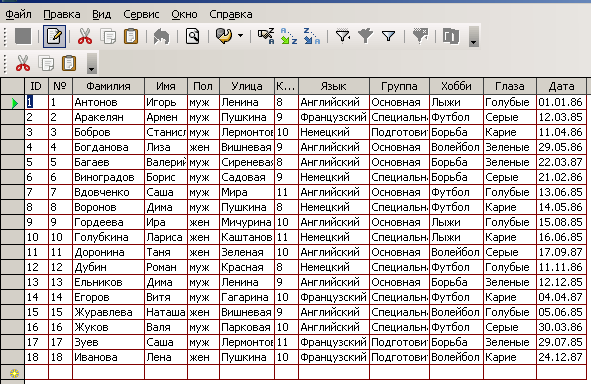Click Paste clipboard in the second toolbar
This screenshot has width=591, height=384.
point(69,63)
